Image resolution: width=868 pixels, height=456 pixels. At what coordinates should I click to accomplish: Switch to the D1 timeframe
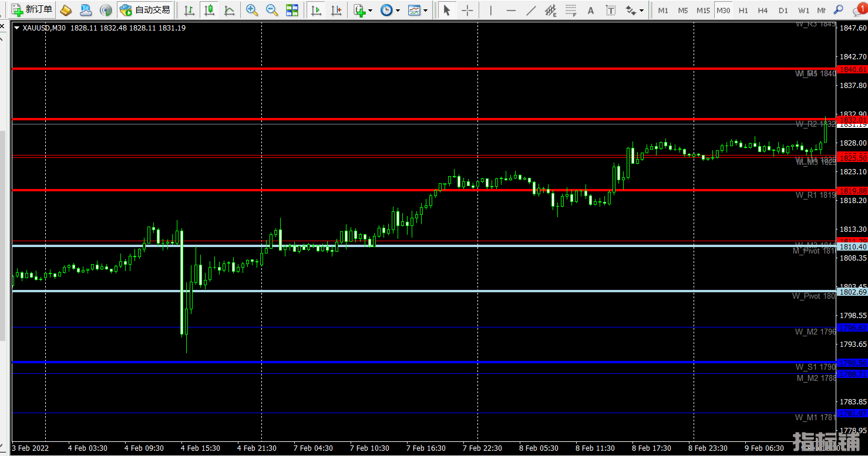pos(783,10)
